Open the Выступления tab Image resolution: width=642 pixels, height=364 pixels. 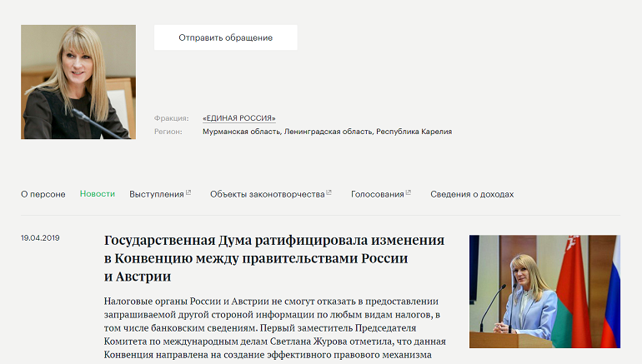pyautogui.click(x=156, y=194)
